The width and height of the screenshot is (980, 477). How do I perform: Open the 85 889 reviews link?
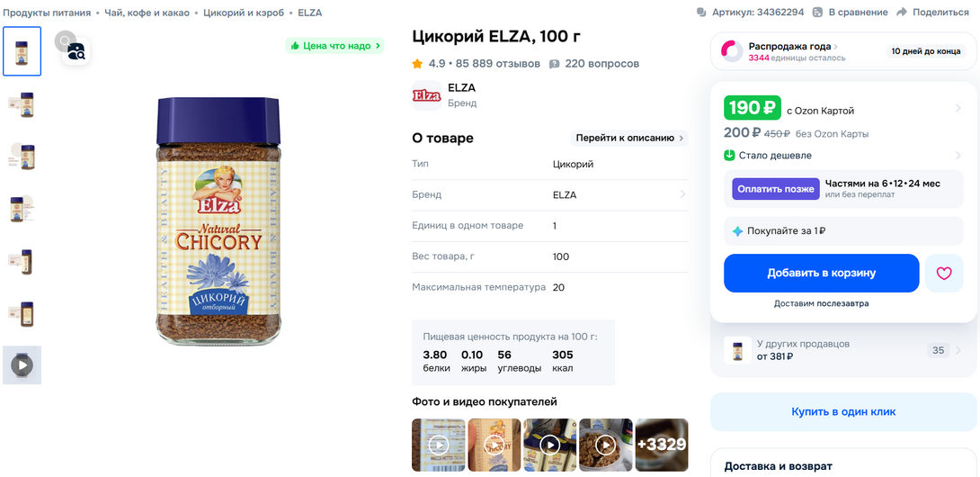(498, 64)
